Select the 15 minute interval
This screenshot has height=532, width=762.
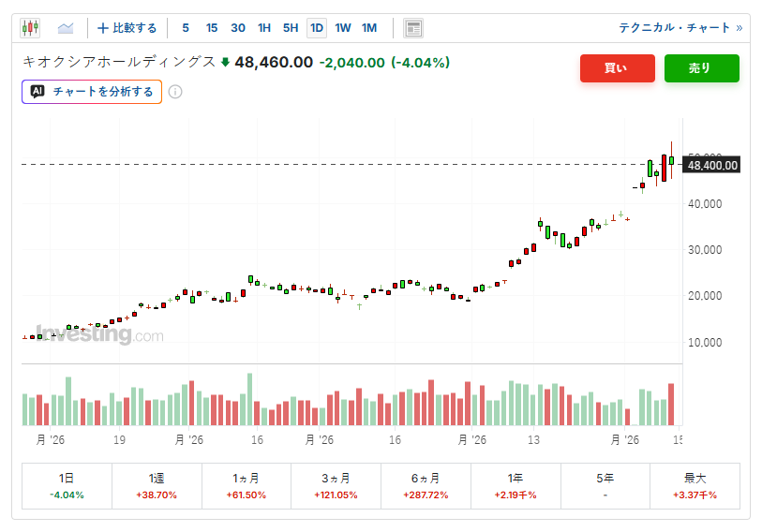pyautogui.click(x=212, y=28)
